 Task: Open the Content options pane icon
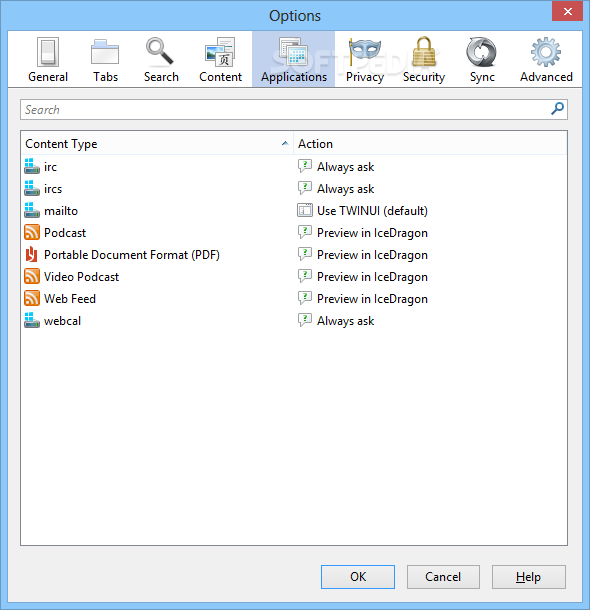coord(220,52)
